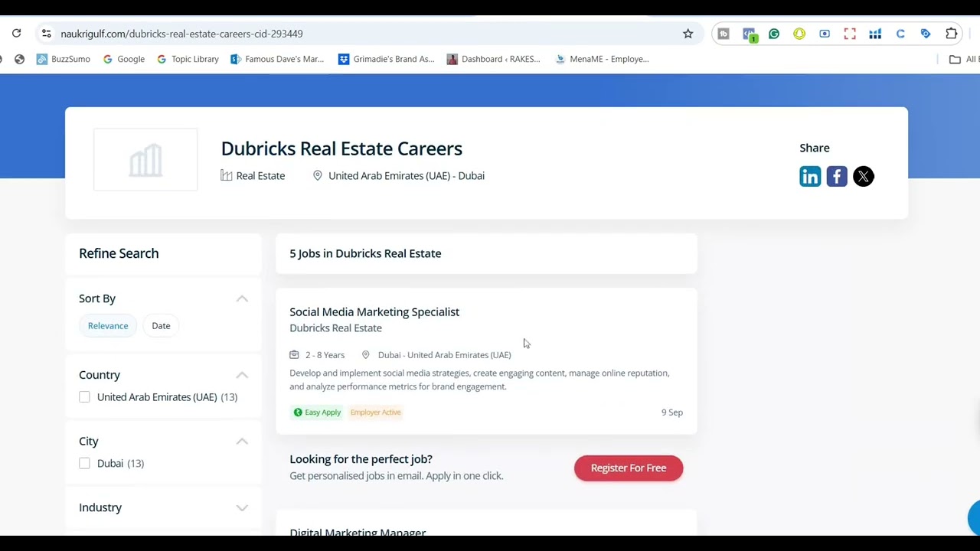Collapse the Country filter section
The height and width of the screenshot is (551, 980).
242,375
